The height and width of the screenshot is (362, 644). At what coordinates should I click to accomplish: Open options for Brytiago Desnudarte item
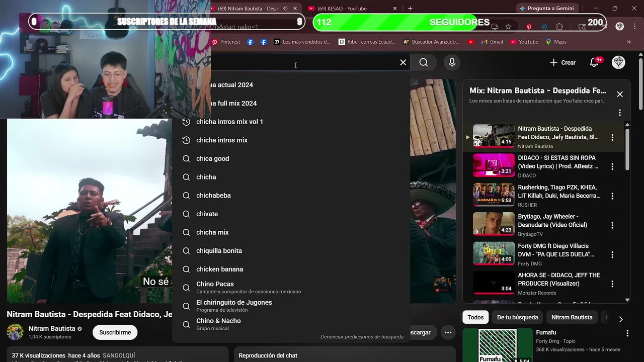coord(612,225)
